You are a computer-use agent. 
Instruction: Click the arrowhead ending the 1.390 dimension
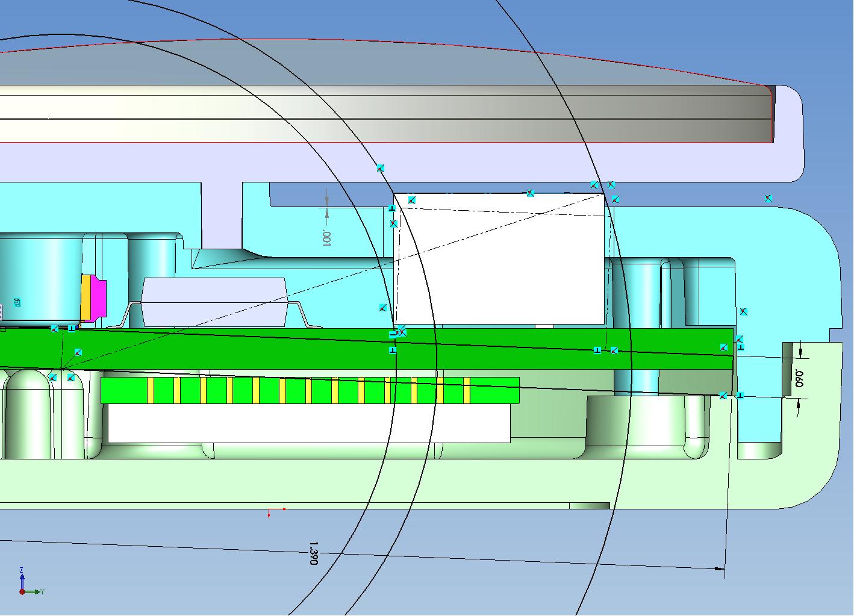coord(718,568)
